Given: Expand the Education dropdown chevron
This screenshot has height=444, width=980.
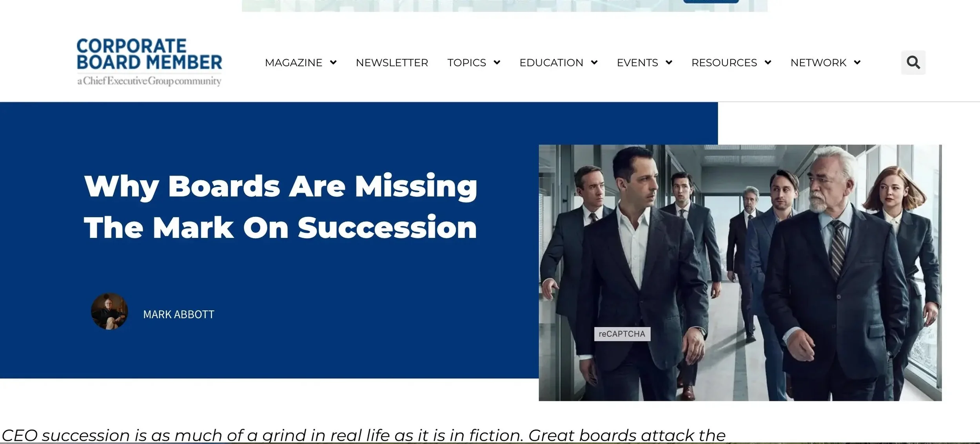Looking at the screenshot, I should (x=594, y=62).
